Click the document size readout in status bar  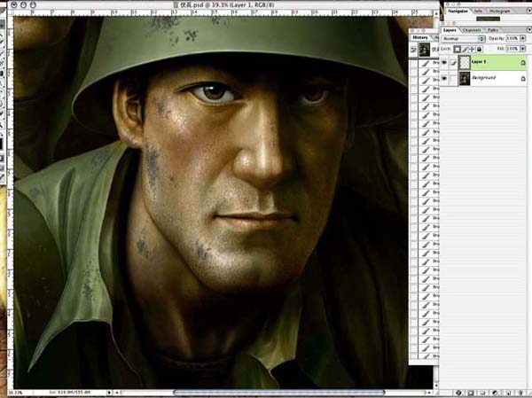pos(69,393)
